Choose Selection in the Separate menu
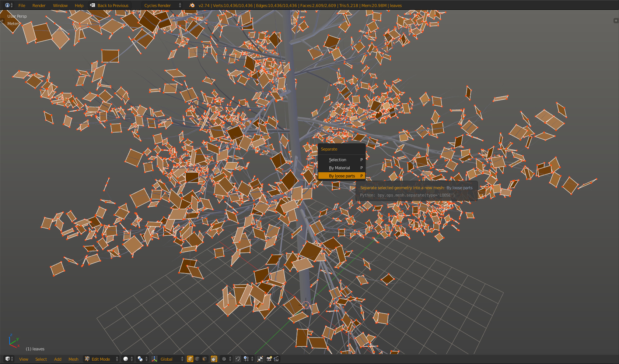The height and width of the screenshot is (364, 619). (x=342, y=160)
